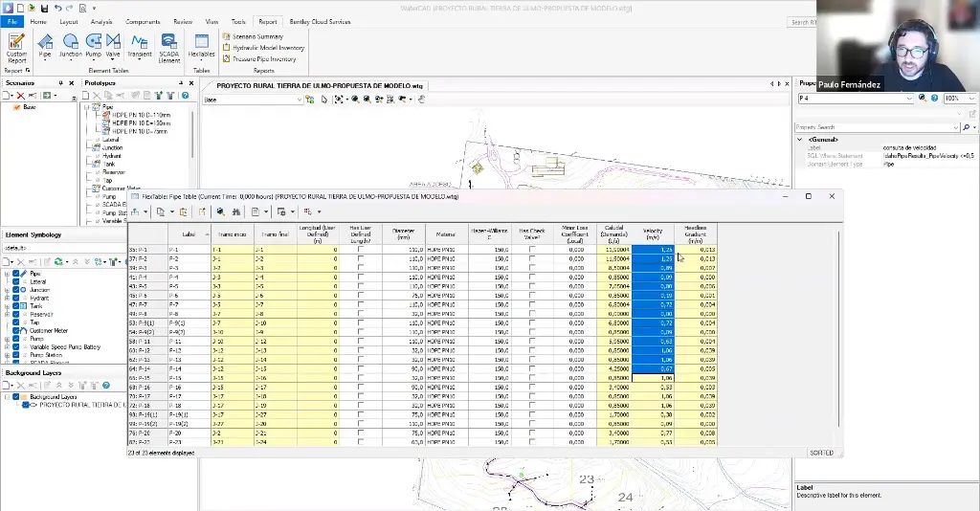Switch to the Analysis ribbon tab
980x511 pixels.
click(101, 22)
